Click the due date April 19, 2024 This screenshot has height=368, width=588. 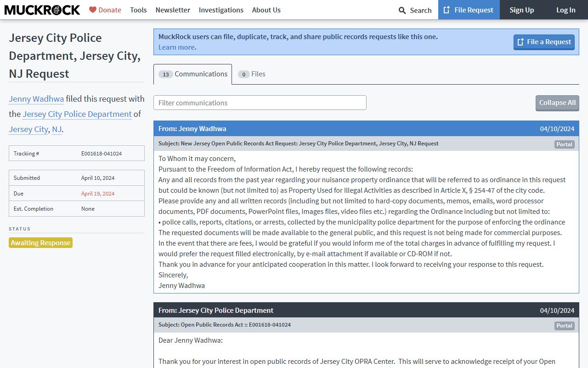98,194
